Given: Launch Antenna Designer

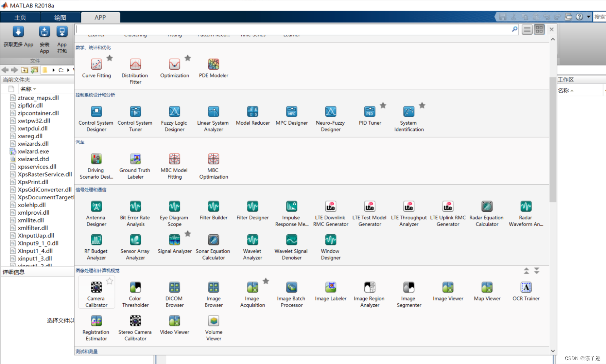Looking at the screenshot, I should coord(96,214).
